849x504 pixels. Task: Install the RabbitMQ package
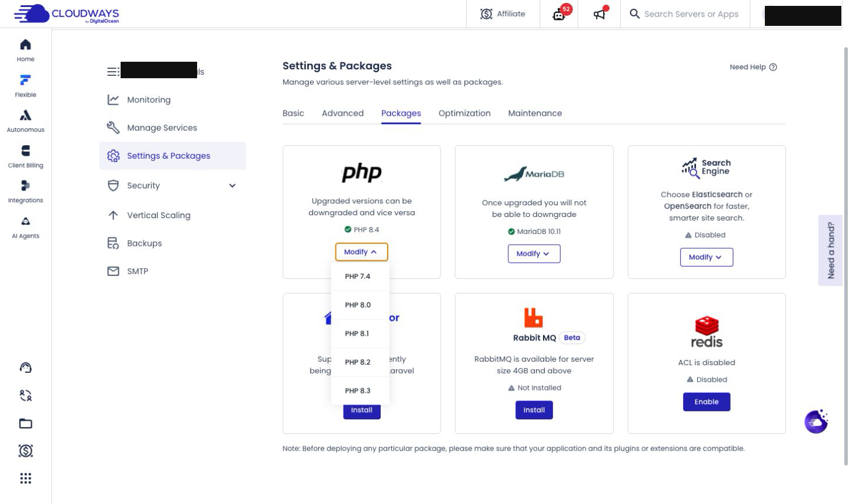click(534, 410)
